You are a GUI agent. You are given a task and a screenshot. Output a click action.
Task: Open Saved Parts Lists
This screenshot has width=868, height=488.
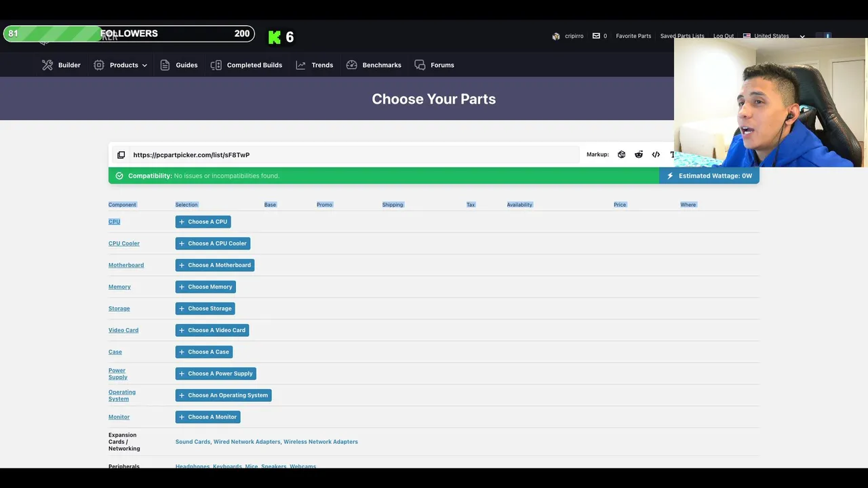pyautogui.click(x=682, y=36)
